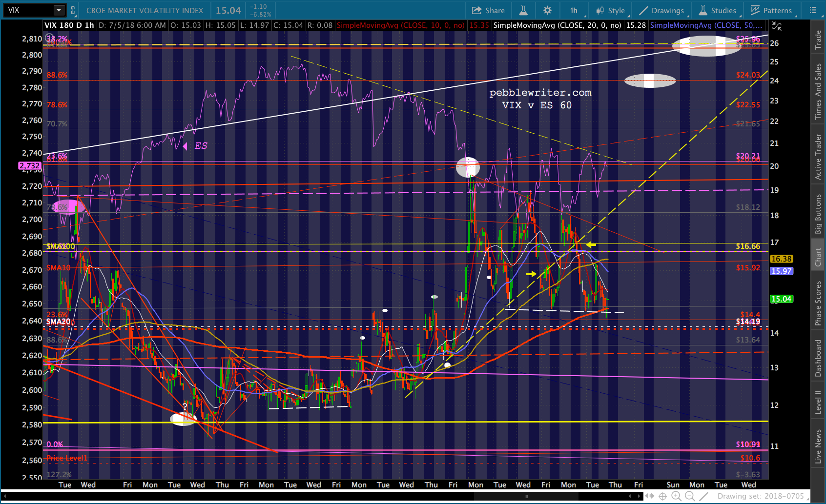Screen dimensions: 826x504
Task: Expand the VIX symbol dropdown arrow
Action: coord(59,10)
